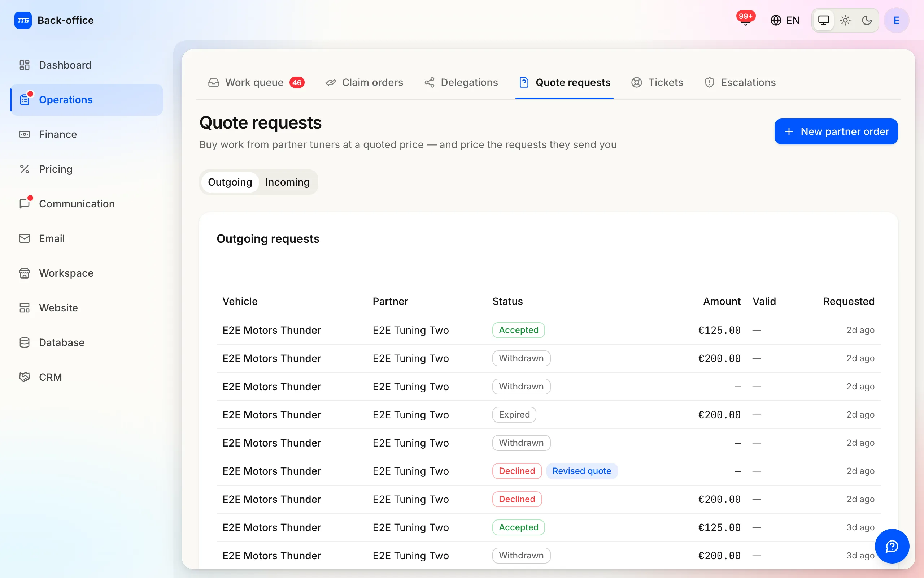Select Outgoing segment

coord(230,182)
